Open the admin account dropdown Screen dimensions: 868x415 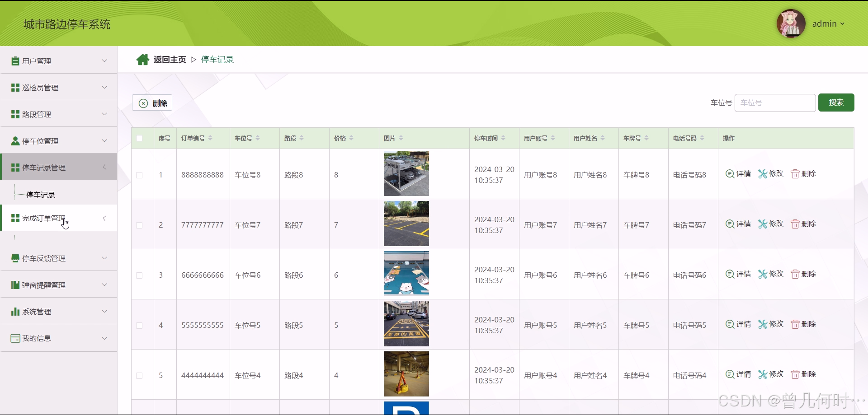(x=828, y=23)
